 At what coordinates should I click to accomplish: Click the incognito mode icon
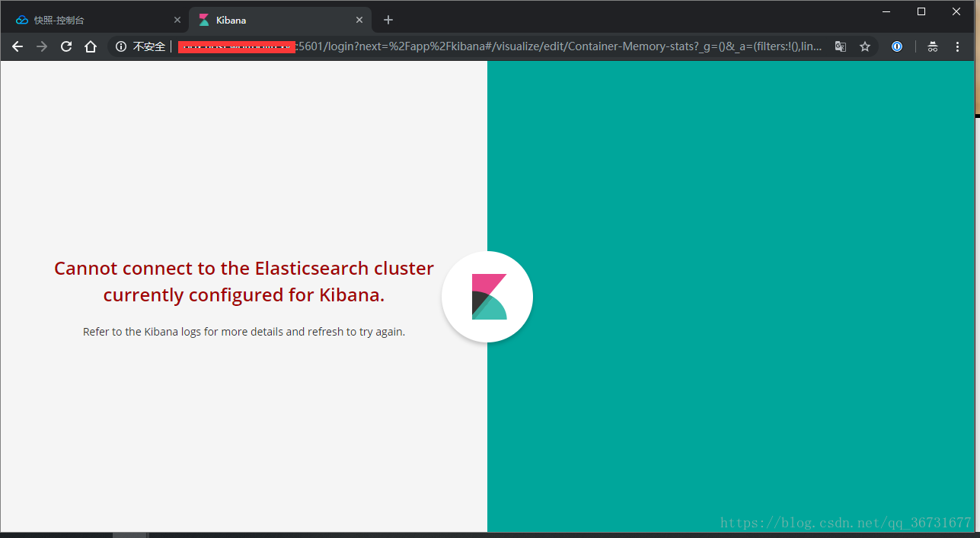point(933,46)
